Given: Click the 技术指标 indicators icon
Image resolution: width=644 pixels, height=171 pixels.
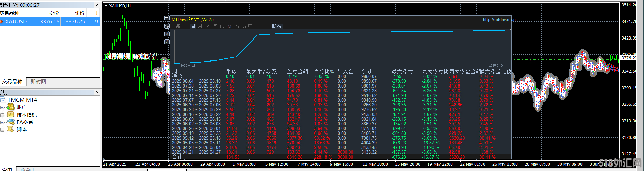Looking at the screenshot, I should click(11, 115).
